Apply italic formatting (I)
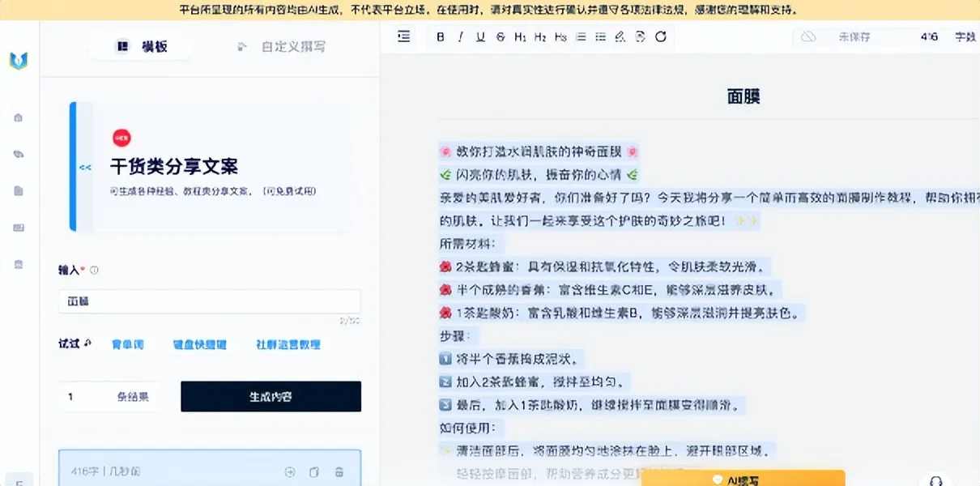Screen dimensions: 980x486 pos(461,36)
